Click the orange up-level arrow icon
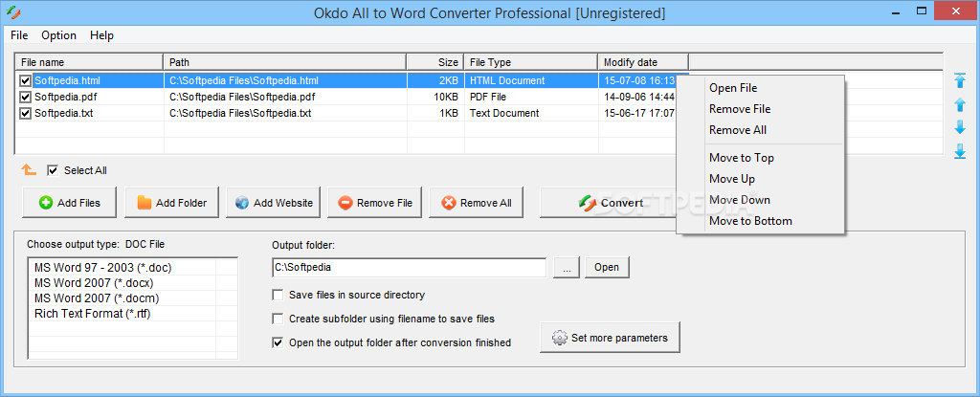Image resolution: width=980 pixels, height=397 pixels. point(29,169)
